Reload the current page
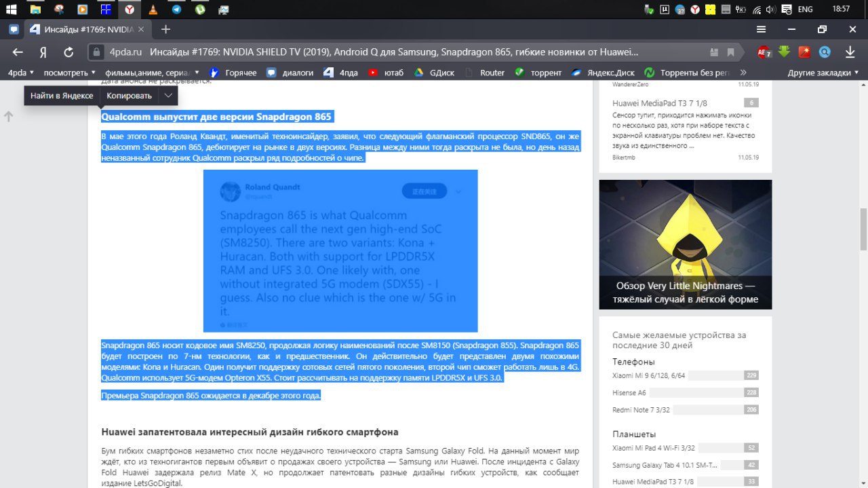The height and width of the screenshot is (488, 868). [x=68, y=52]
